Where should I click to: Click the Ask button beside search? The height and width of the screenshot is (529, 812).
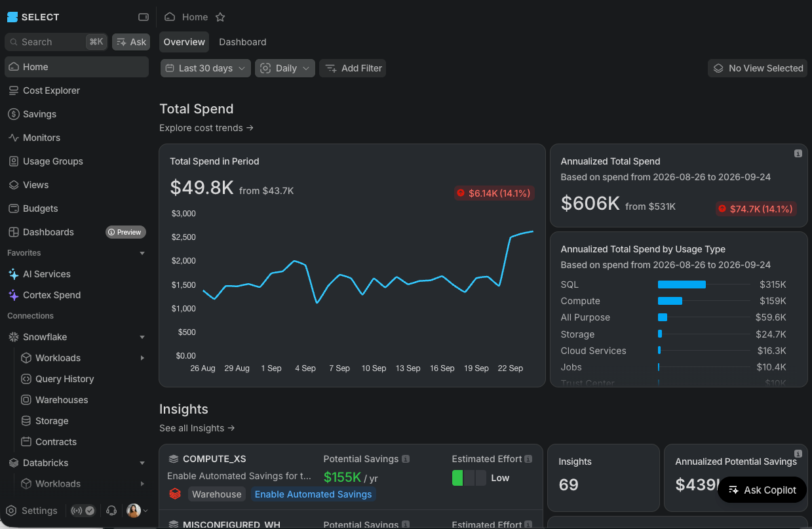[x=131, y=42]
